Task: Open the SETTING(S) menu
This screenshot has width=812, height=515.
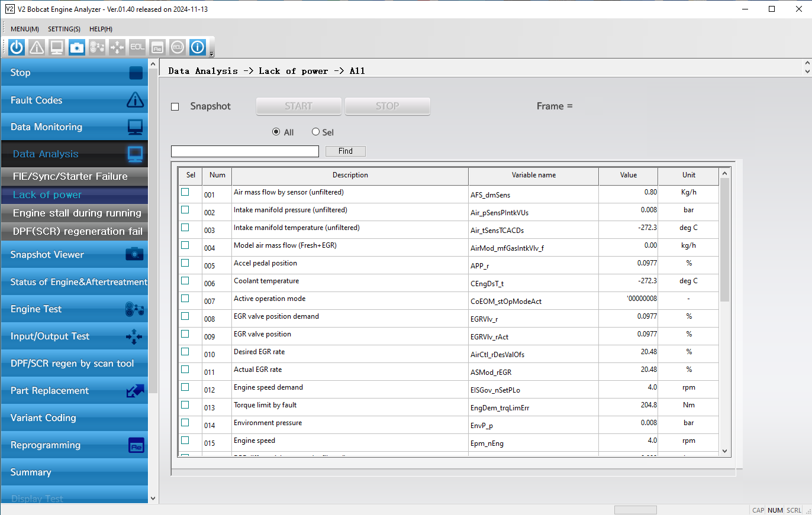Action: click(x=64, y=29)
